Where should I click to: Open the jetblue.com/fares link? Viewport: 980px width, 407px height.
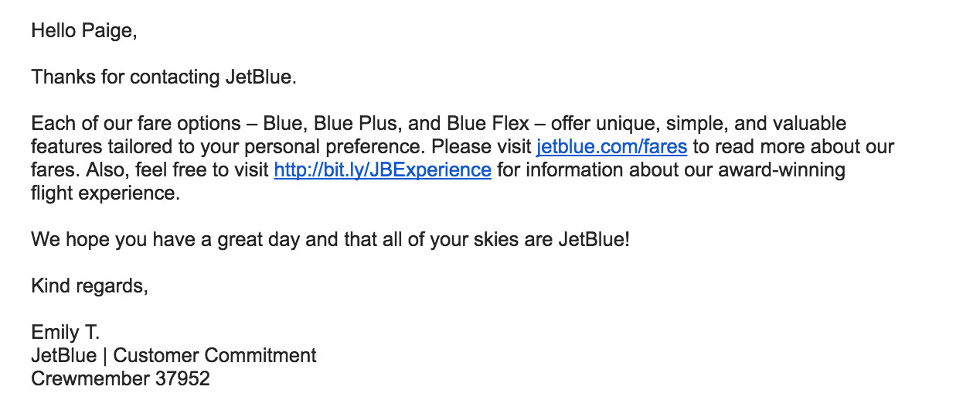pyautogui.click(x=611, y=146)
